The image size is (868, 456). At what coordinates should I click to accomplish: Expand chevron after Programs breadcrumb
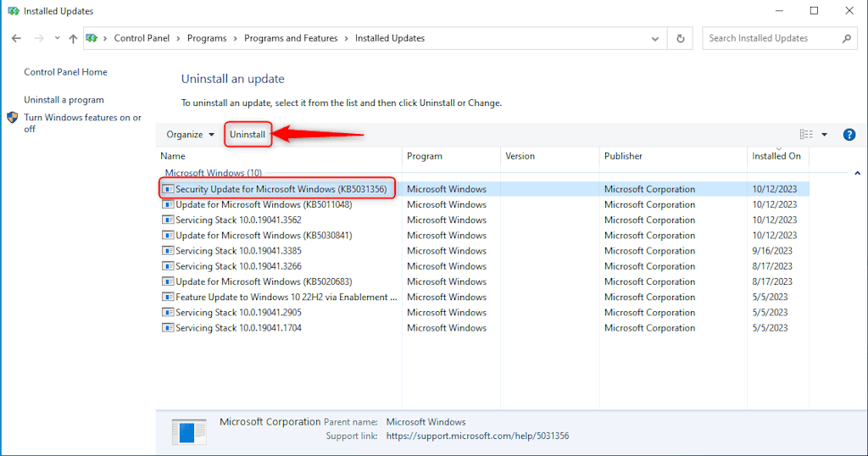236,38
